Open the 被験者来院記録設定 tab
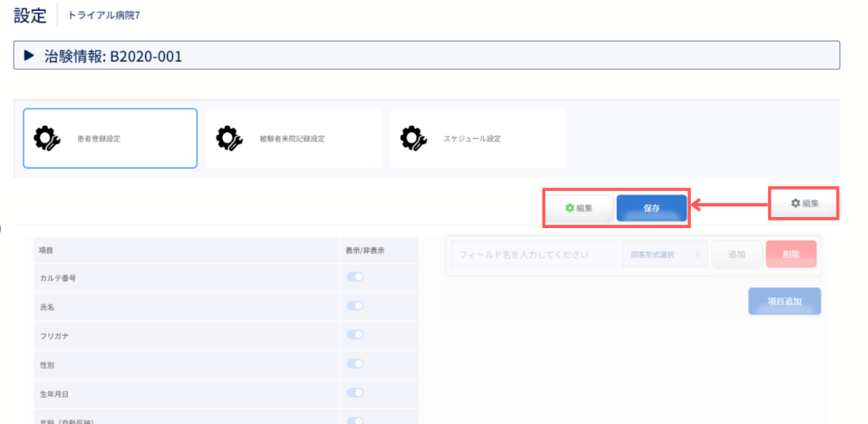Viewport: 868px width, 424px height. (x=294, y=138)
